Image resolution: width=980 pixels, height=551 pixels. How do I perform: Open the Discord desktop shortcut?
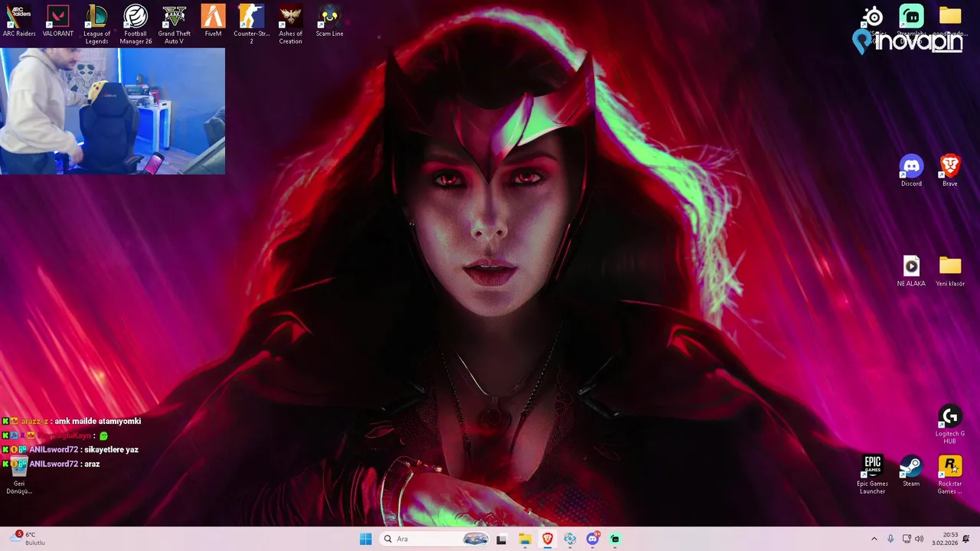click(911, 171)
